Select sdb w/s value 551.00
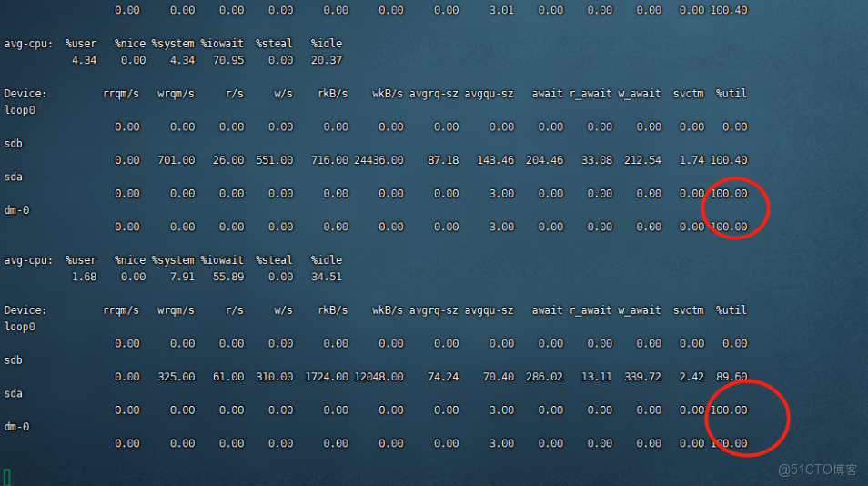Viewport: 868px width, 486px height. click(274, 160)
